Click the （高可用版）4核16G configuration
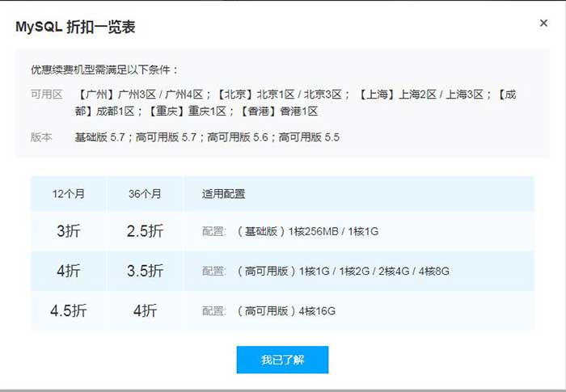Image resolution: width=566 pixels, height=392 pixels. pos(285,311)
